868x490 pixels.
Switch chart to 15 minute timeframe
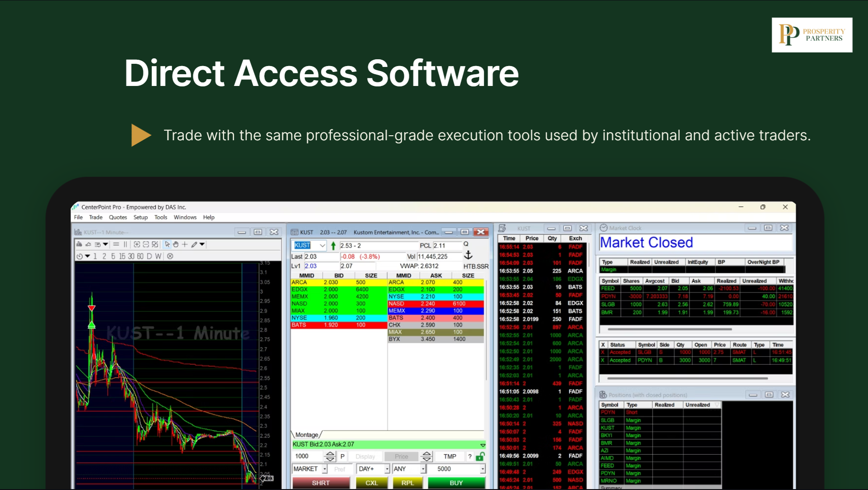coord(122,256)
